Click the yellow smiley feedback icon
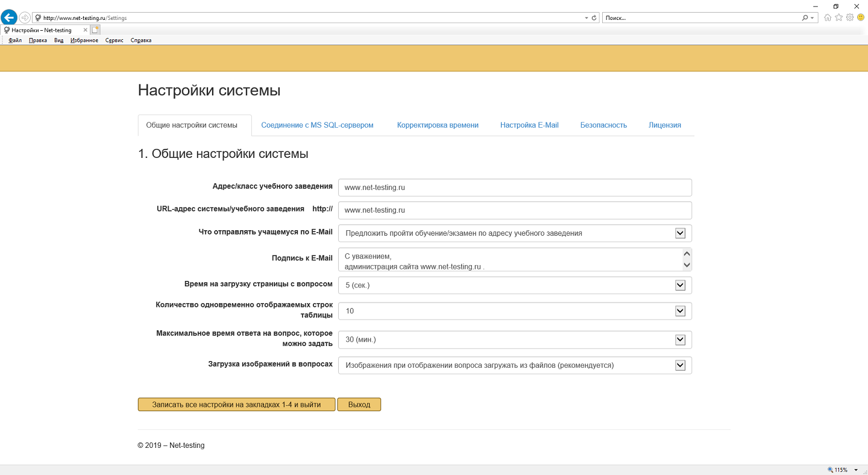The image size is (868, 475). click(x=861, y=17)
